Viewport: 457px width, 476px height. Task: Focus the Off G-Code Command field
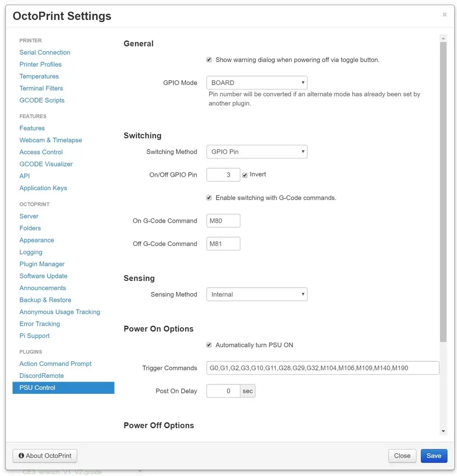[223, 244]
